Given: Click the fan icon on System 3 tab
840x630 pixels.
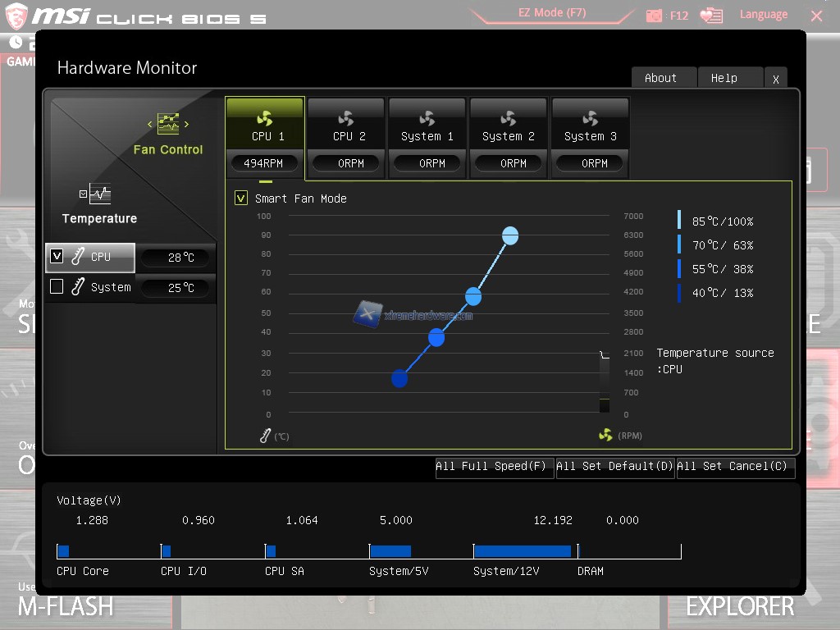Looking at the screenshot, I should (591, 118).
